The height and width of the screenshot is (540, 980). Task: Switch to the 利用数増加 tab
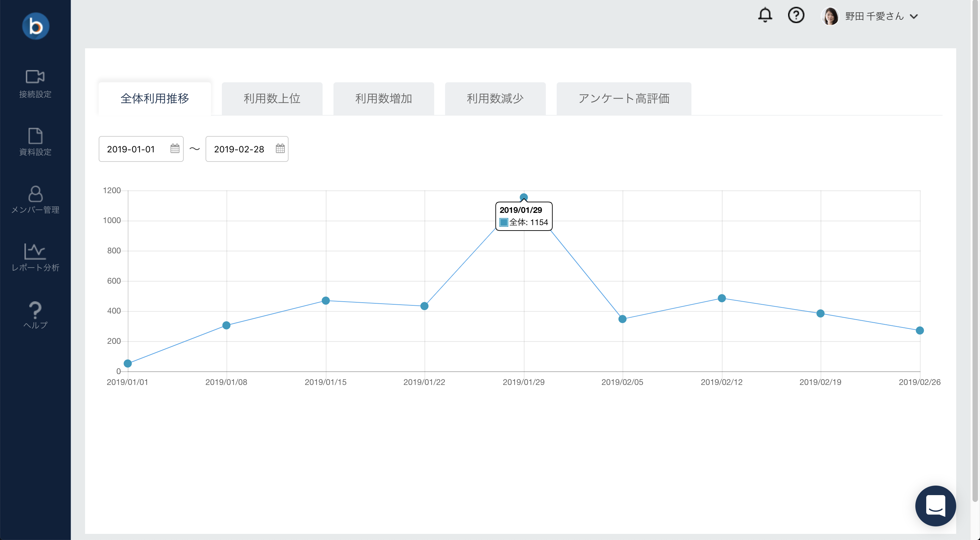tap(383, 99)
